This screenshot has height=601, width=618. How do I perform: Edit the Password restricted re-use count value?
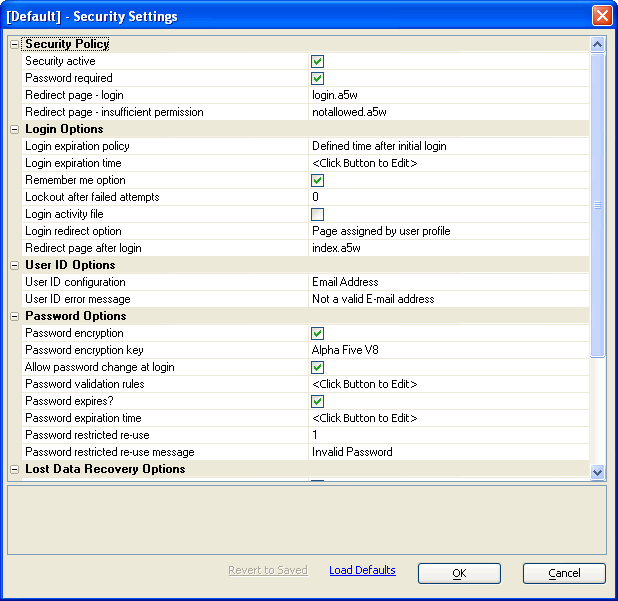pos(449,435)
